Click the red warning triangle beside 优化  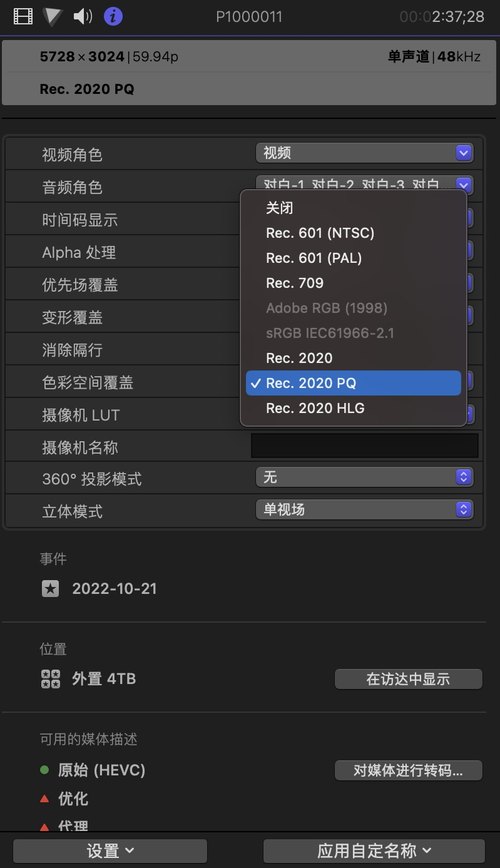pyautogui.click(x=44, y=798)
